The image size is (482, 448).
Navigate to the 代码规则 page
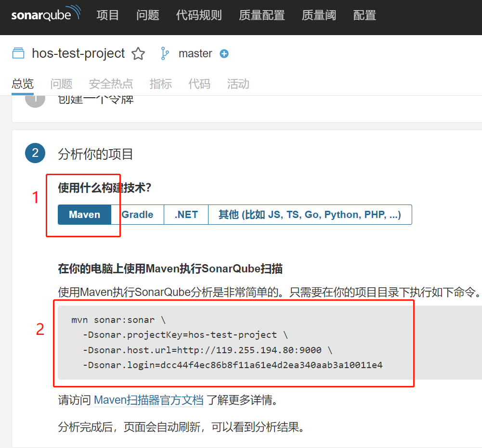point(199,15)
